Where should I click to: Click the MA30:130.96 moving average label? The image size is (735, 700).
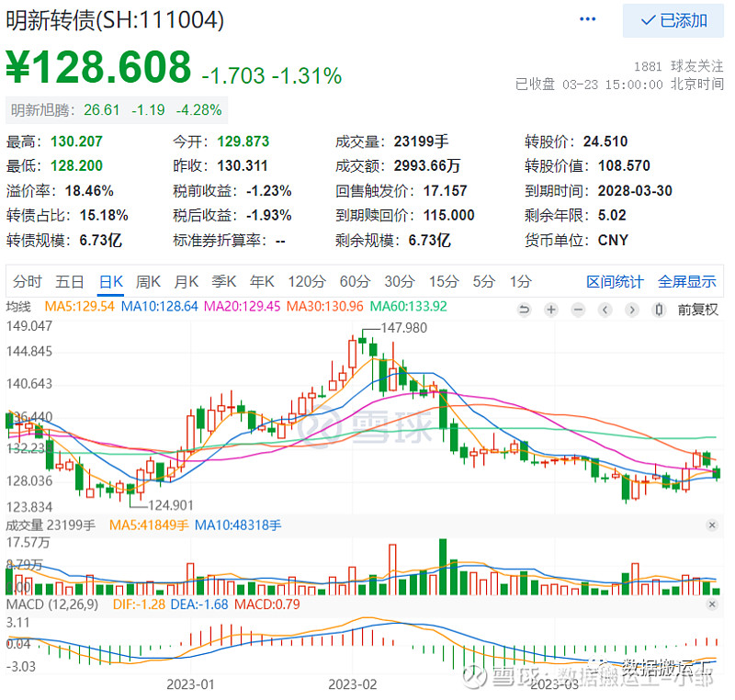tap(325, 307)
